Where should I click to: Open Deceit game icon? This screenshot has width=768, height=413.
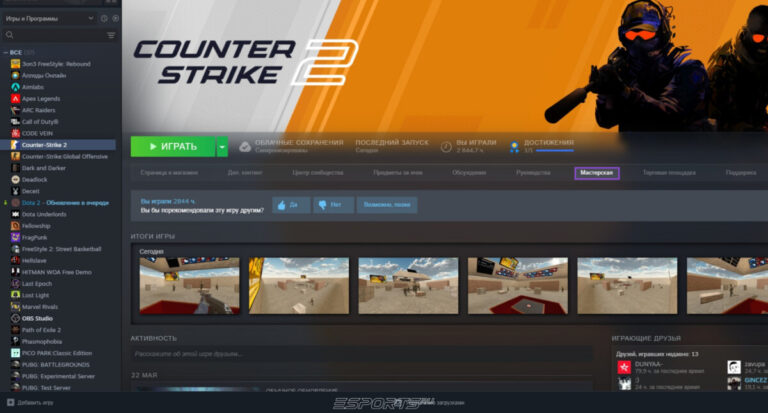[15, 191]
